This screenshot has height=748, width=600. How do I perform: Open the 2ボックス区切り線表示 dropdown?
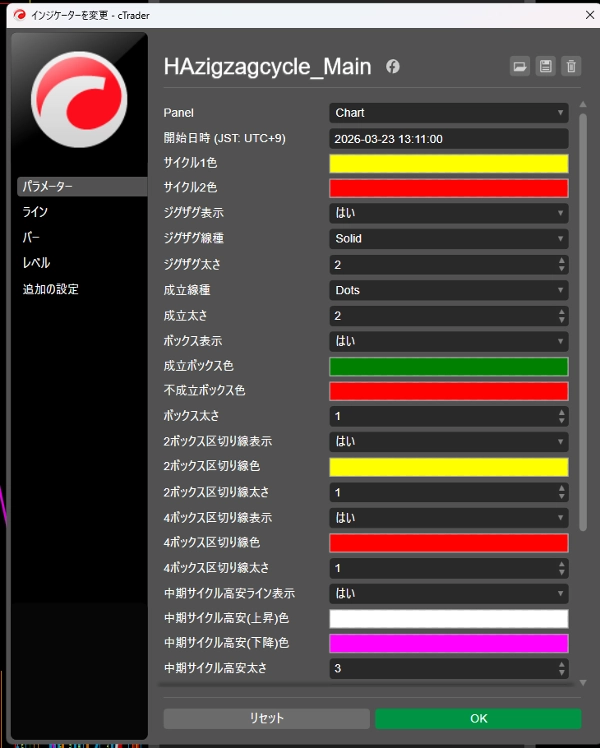pyautogui.click(x=449, y=441)
